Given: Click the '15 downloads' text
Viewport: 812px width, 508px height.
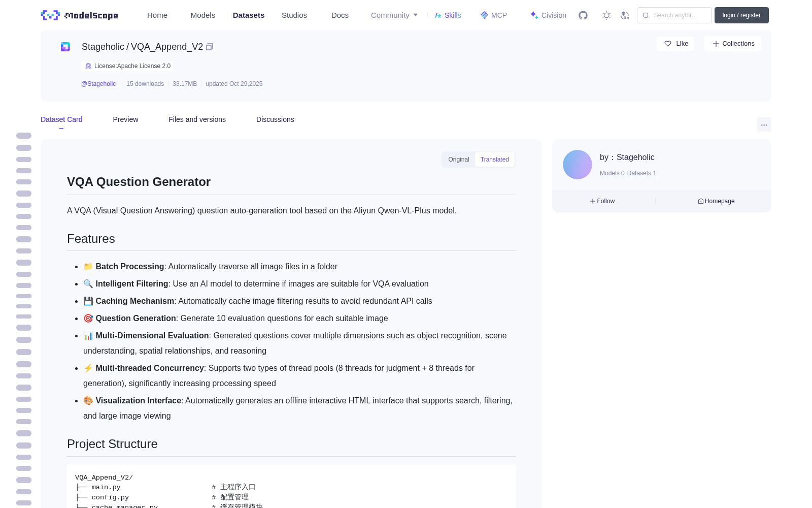Looking at the screenshot, I should pos(145,84).
